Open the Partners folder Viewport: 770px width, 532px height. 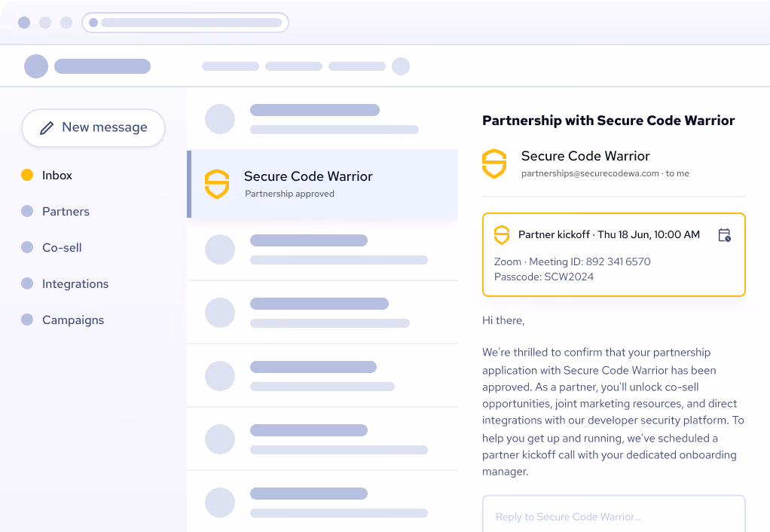[66, 211]
